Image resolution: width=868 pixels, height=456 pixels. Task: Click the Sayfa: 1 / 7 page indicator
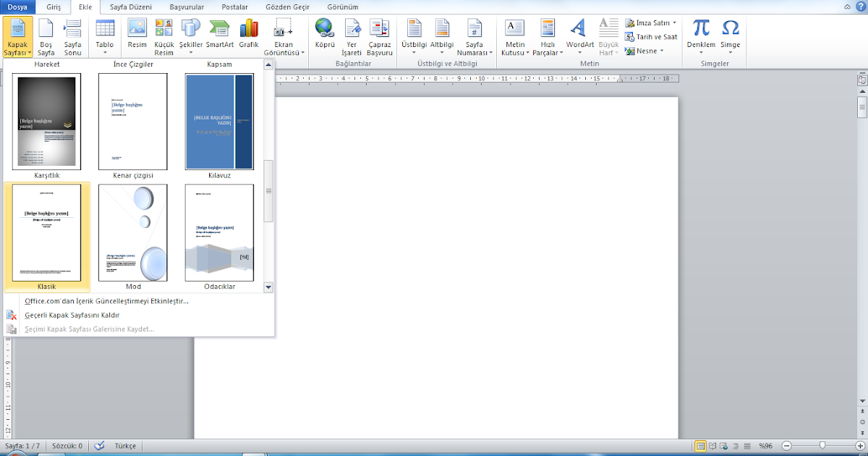(x=22, y=446)
